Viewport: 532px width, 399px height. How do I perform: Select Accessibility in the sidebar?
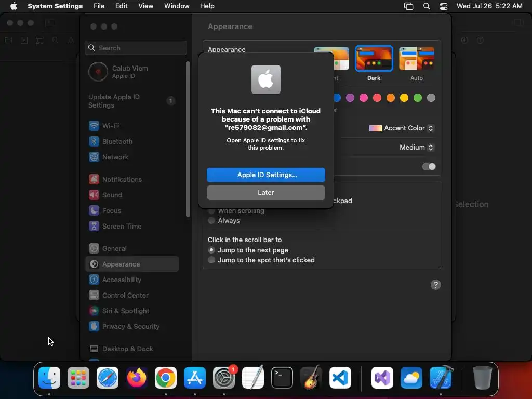115,280
